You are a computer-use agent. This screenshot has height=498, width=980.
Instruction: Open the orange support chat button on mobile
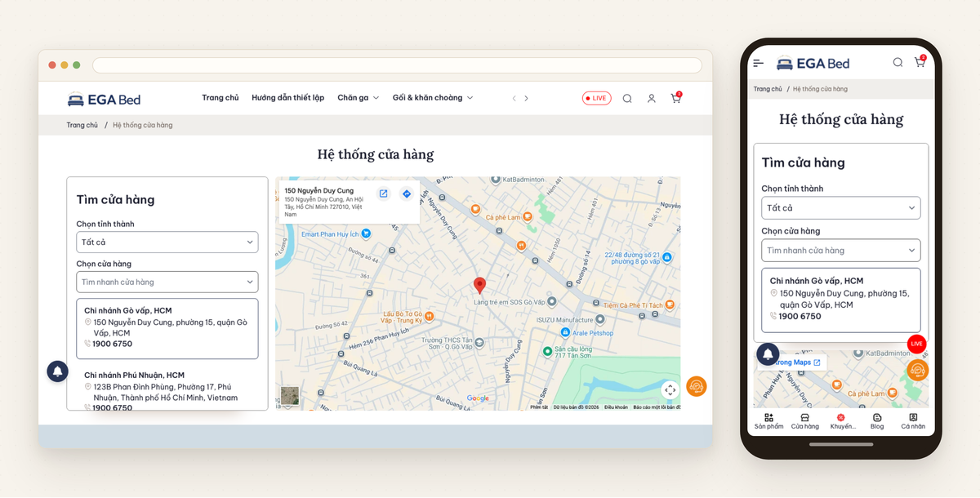917,370
